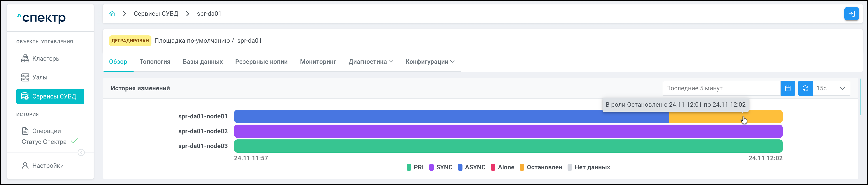
Task: Click the logout icon button
Action: click(851, 14)
